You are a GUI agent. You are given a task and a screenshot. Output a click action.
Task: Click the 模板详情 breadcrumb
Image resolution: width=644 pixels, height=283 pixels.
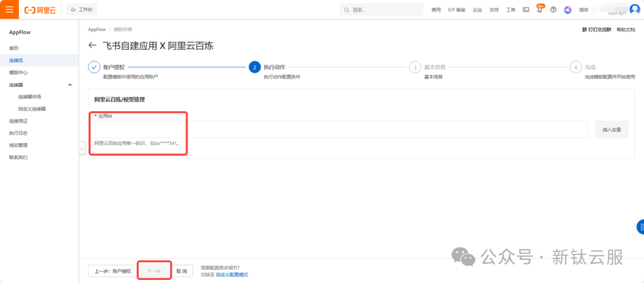123,30
